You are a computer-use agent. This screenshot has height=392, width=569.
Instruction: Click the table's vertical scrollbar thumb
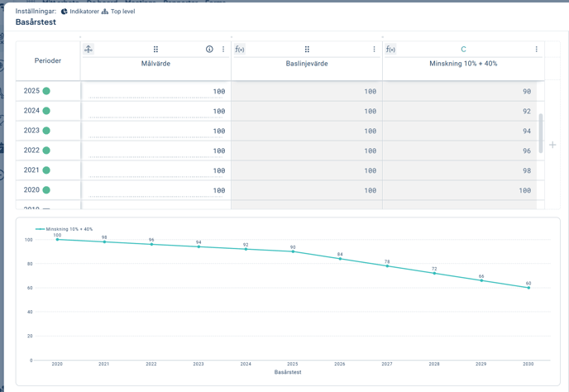[542, 132]
